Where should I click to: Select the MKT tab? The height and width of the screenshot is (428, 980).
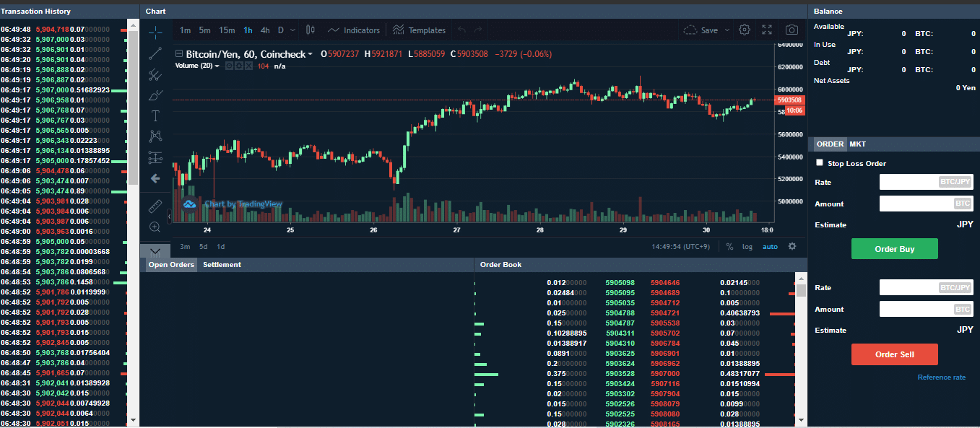pyautogui.click(x=857, y=144)
